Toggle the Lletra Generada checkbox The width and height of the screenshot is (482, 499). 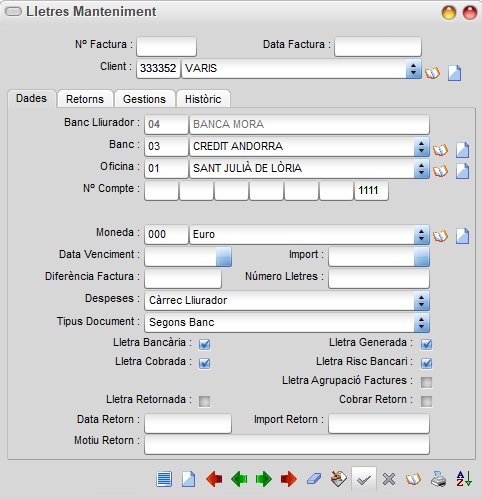426,344
